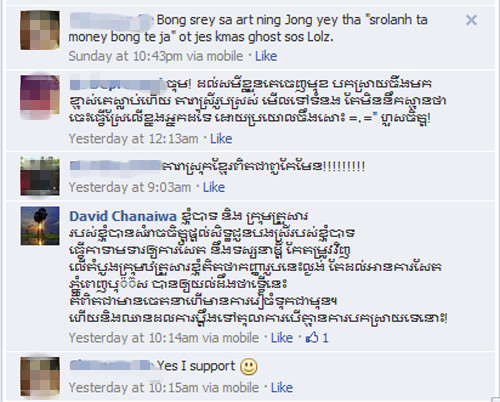Screen dimensions: 500x402
Task: Like the Sunday 10:43pm comment
Action: (266, 56)
